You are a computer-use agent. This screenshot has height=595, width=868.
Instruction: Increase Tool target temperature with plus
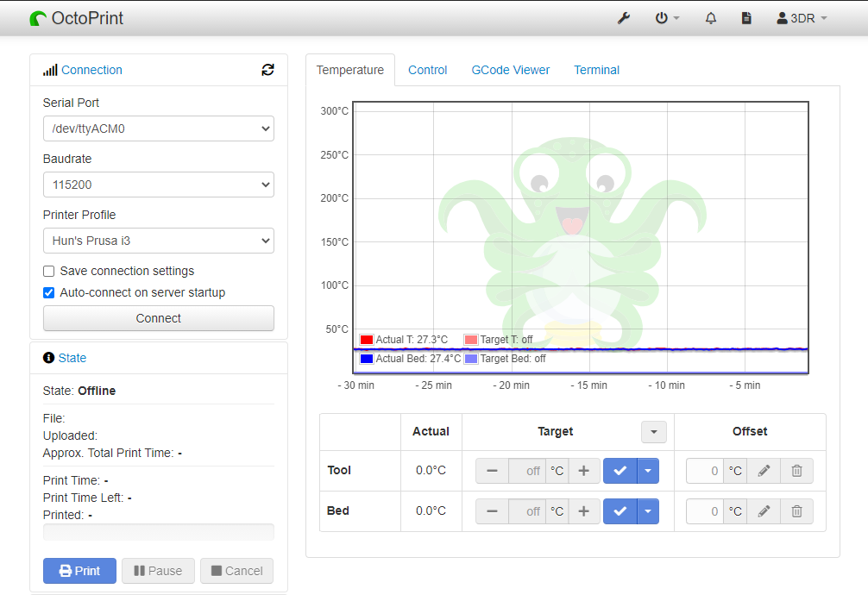click(x=584, y=471)
